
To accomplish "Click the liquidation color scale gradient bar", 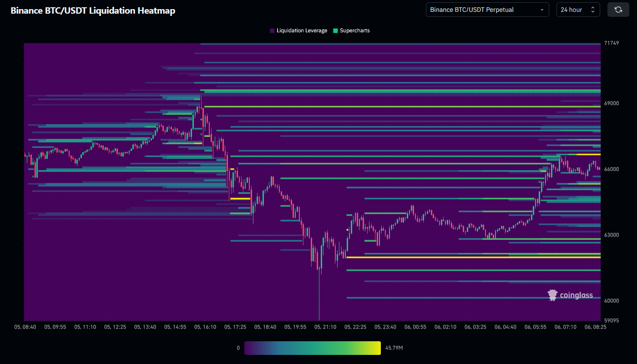I will click(x=313, y=348).
